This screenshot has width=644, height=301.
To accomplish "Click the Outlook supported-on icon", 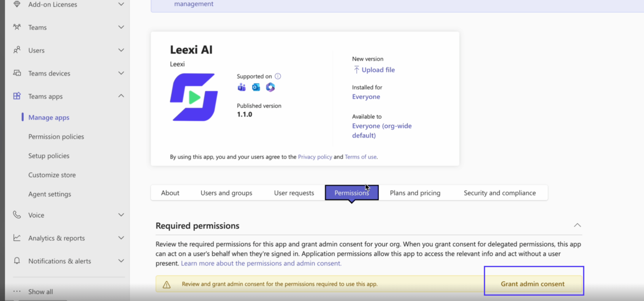I will tap(256, 87).
